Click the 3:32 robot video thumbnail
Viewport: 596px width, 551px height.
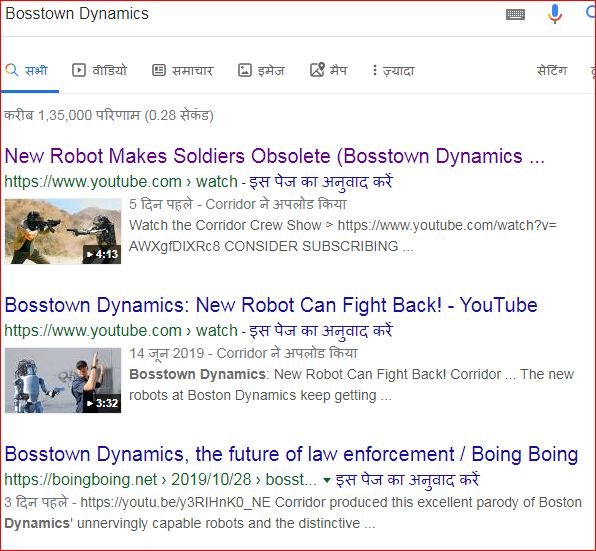[x=63, y=380]
